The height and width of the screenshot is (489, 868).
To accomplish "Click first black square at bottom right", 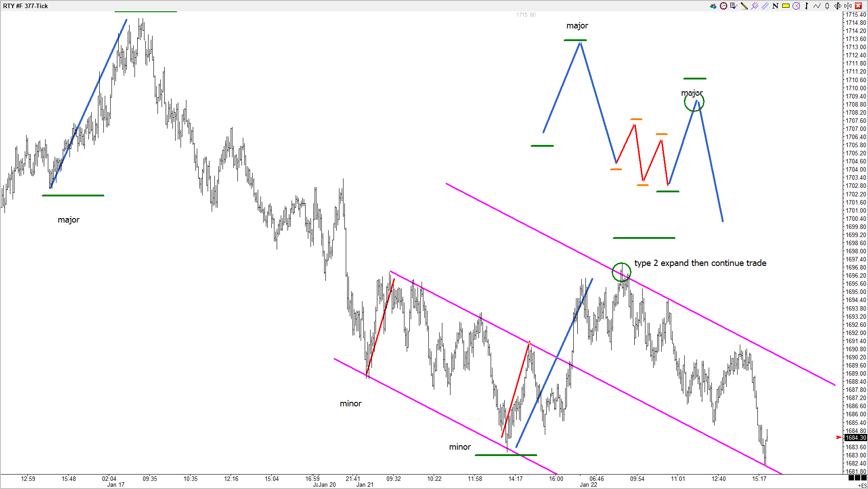I will (851, 478).
